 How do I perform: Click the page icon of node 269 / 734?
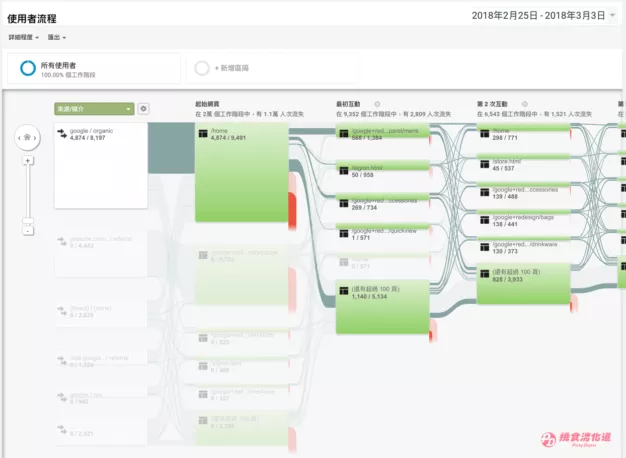click(x=344, y=204)
